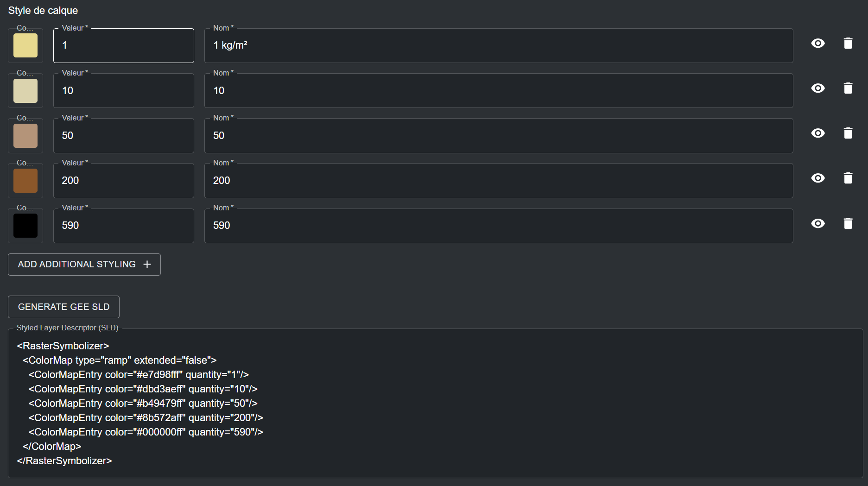
Task: Remove the style row with value 50
Action: (x=848, y=133)
